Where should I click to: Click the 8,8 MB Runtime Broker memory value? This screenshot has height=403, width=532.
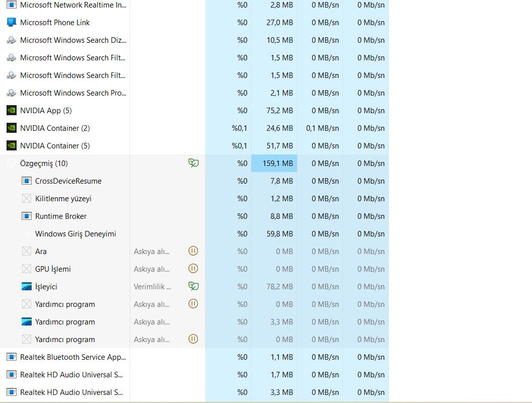(x=282, y=216)
